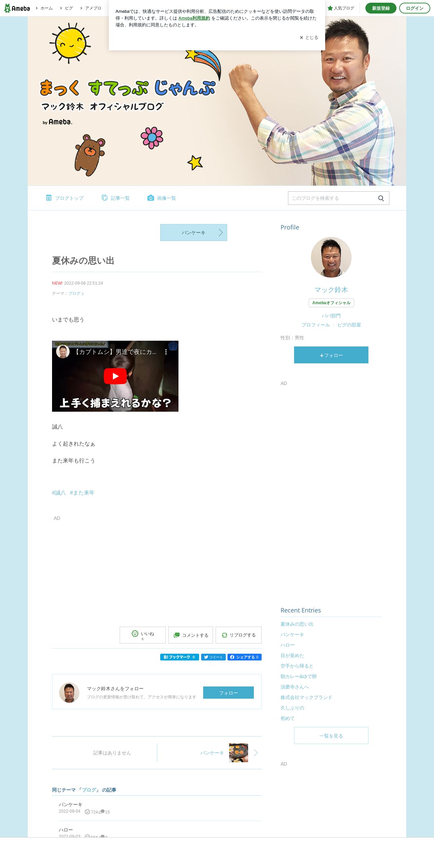Open recent entry 久しぶりの
The width and height of the screenshot is (434, 868).
[x=292, y=708]
